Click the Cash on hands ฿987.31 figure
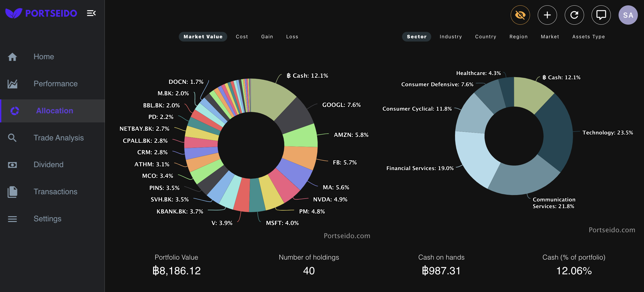The width and height of the screenshot is (644, 292). pos(441,271)
